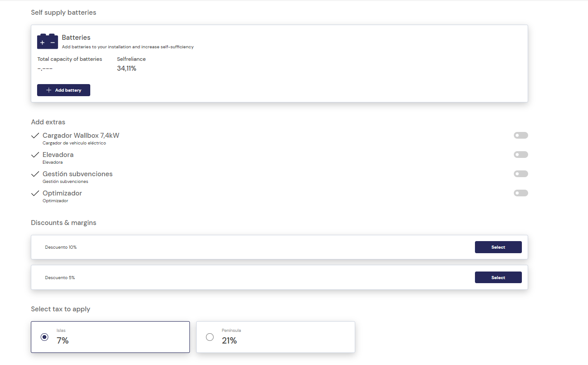Switch on the Optimizador extra

coord(521,193)
